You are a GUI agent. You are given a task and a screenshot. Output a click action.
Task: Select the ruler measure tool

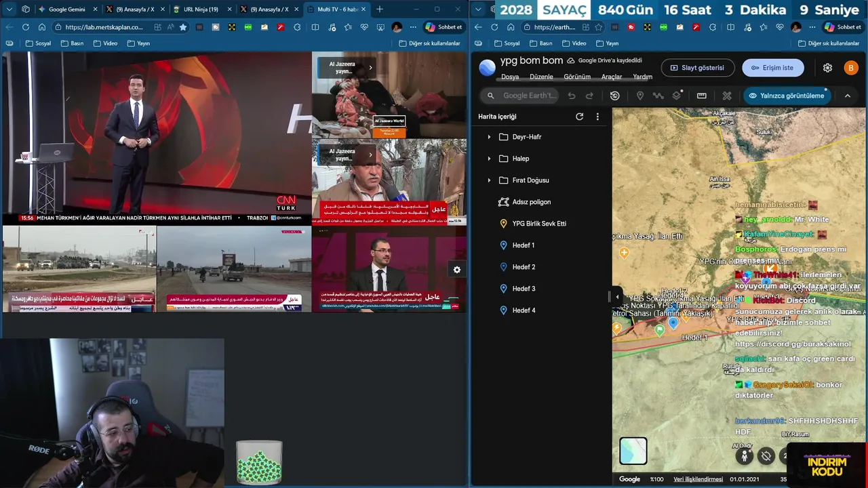click(x=702, y=96)
